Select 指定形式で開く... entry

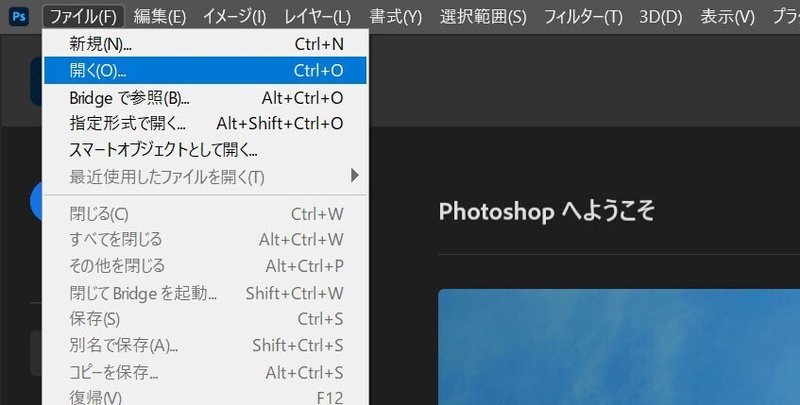click(205, 123)
